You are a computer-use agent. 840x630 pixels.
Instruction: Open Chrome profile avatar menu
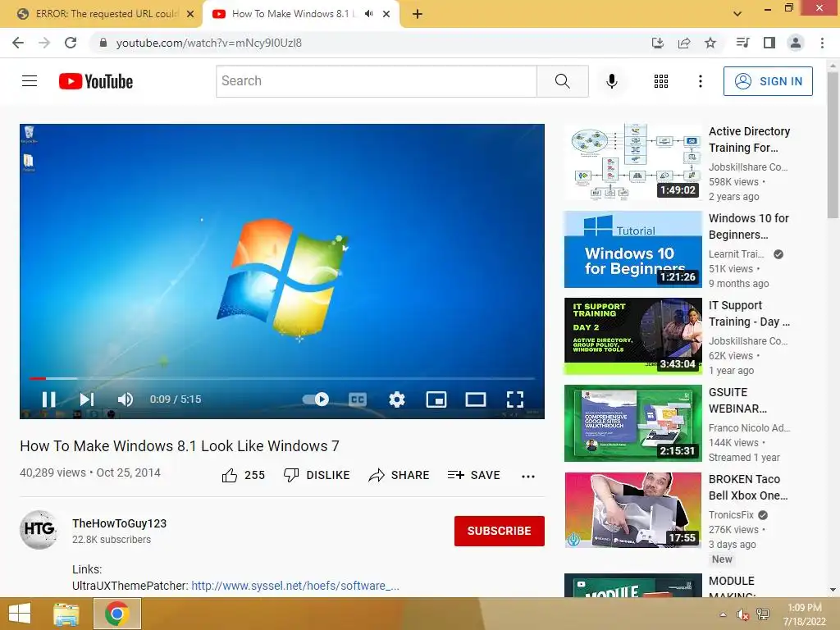[x=796, y=43]
